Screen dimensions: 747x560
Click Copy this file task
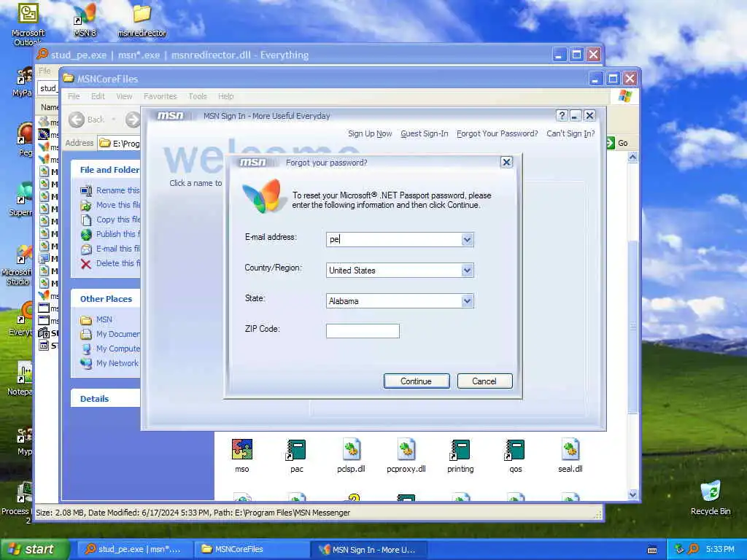pos(111,219)
